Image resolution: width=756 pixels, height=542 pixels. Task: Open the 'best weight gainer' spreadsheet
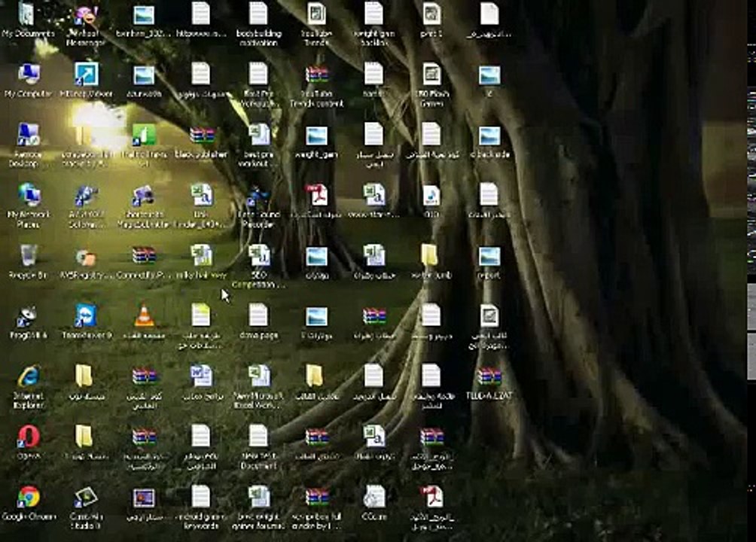[x=259, y=497]
